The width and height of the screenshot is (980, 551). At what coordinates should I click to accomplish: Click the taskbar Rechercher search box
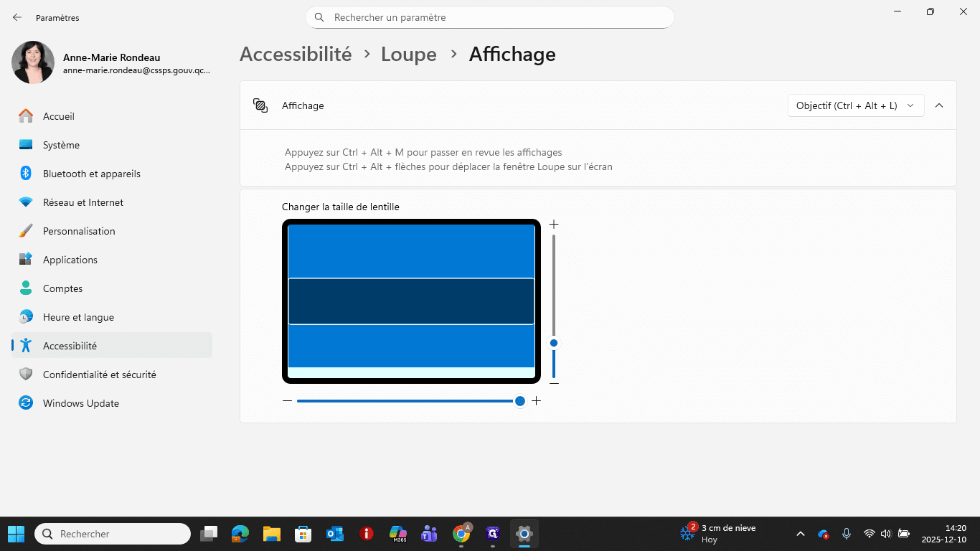click(113, 534)
